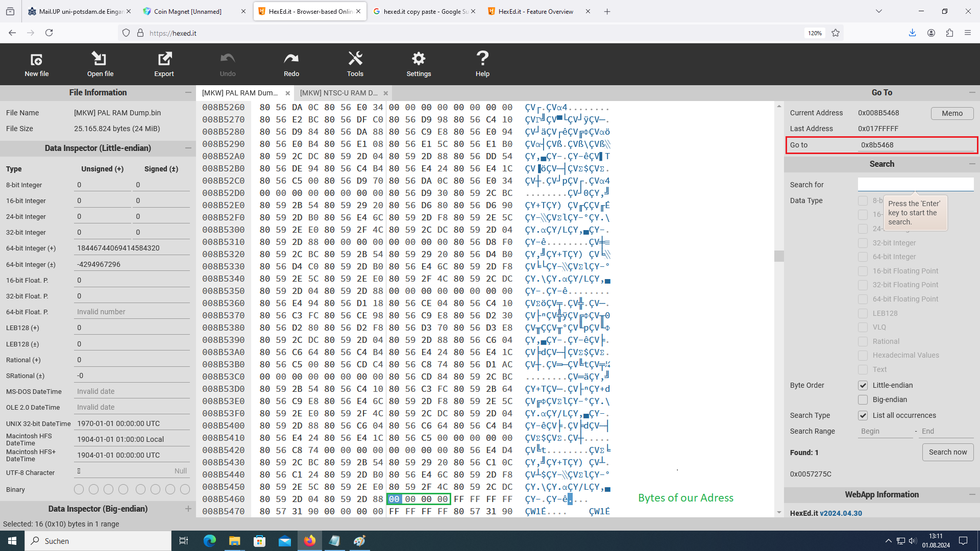The width and height of the screenshot is (980, 551).
Task: Go back with browser back arrow
Action: 12,33
